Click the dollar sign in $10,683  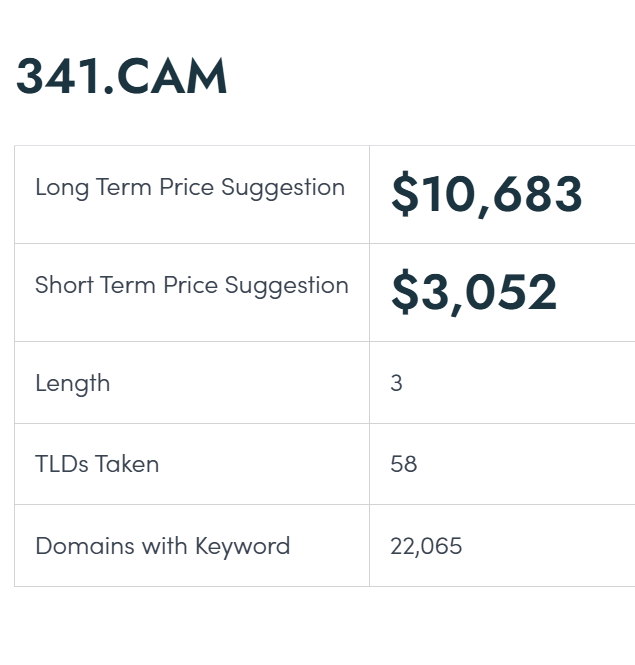pos(405,194)
